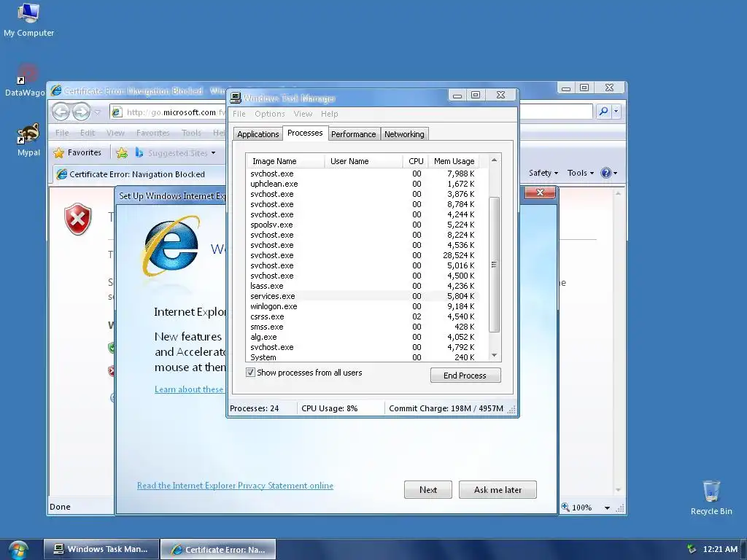This screenshot has height=560, width=747.
Task: Click the Ask me later button
Action: pyautogui.click(x=498, y=489)
